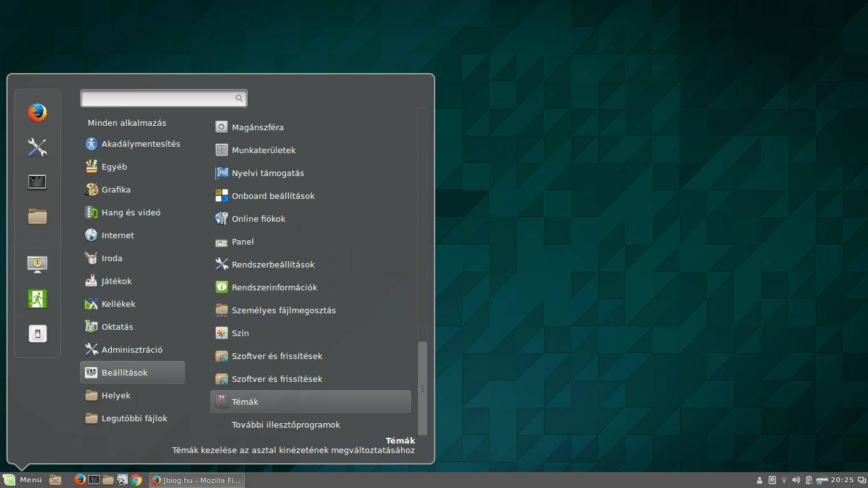
Task: Click the battery power tray icon
Action: (809, 480)
